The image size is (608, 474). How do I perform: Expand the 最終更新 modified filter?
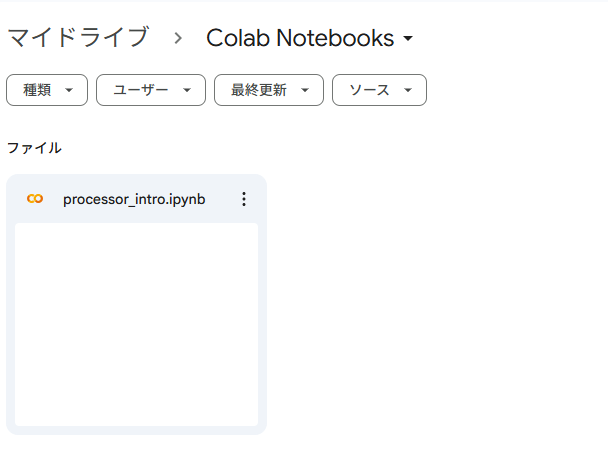pos(269,90)
